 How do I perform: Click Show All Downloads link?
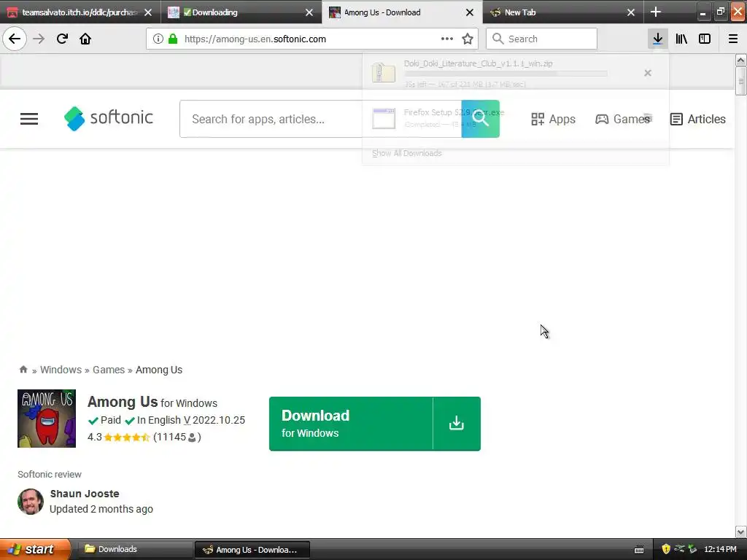407,153
